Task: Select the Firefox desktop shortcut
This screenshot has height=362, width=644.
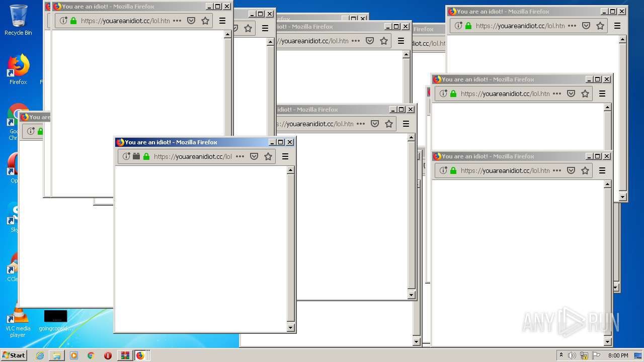Action: (18, 69)
